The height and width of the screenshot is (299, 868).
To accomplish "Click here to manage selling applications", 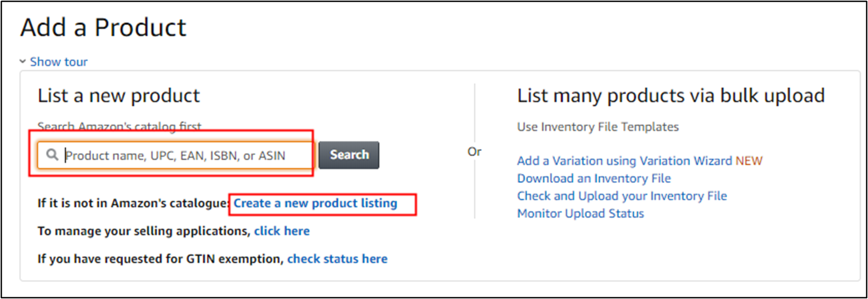I will click(x=281, y=231).
